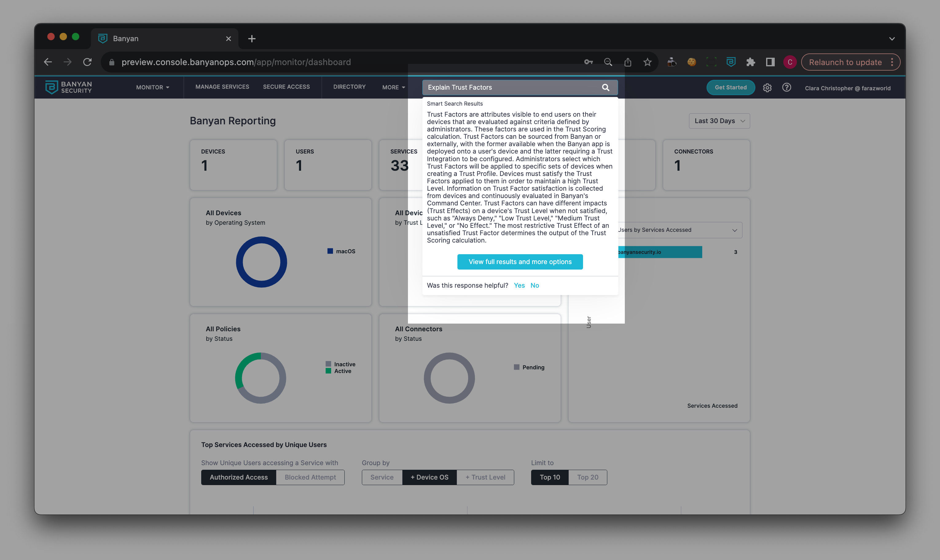This screenshot has height=560, width=940.
Task: Open SECURE ACCESS nav item
Action: point(286,87)
